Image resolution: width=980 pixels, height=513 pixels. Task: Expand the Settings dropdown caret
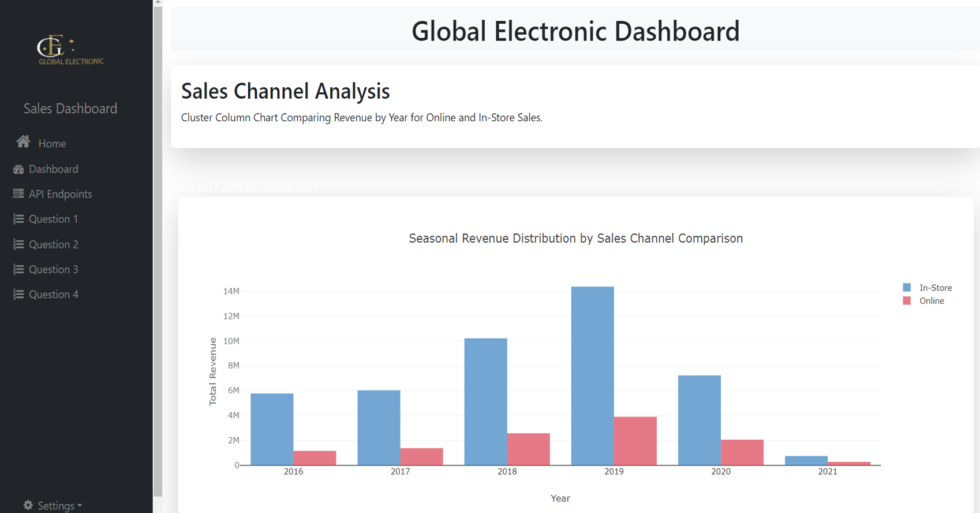pos(80,505)
